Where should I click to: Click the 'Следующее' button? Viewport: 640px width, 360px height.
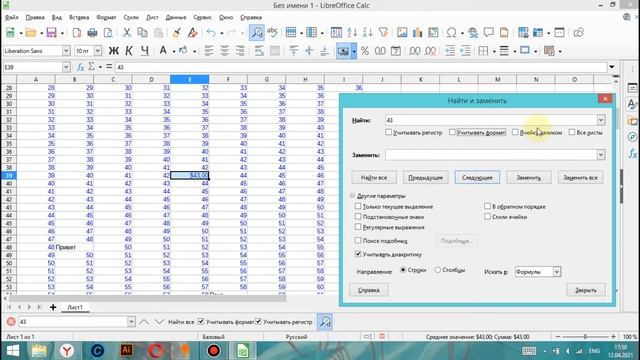pyautogui.click(x=477, y=177)
